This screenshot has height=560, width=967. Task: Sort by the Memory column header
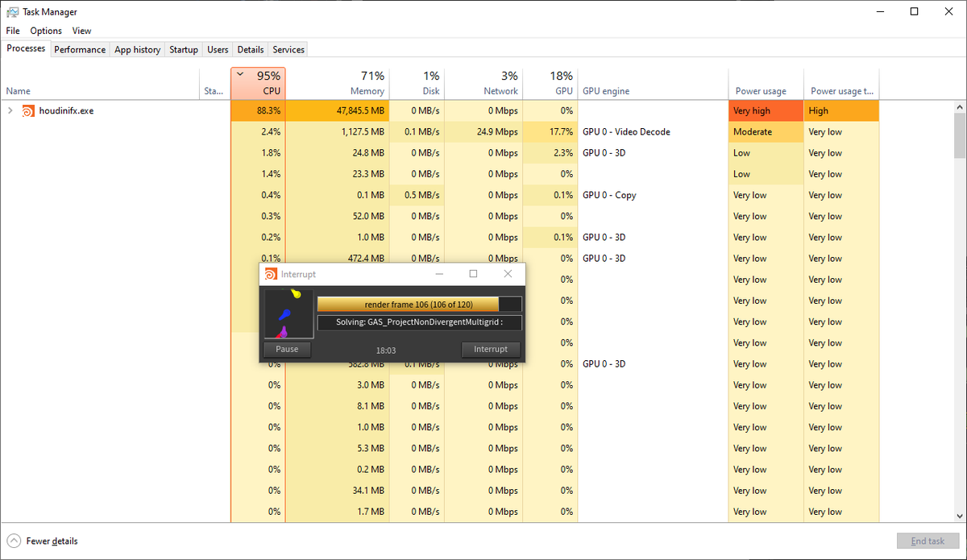point(337,84)
